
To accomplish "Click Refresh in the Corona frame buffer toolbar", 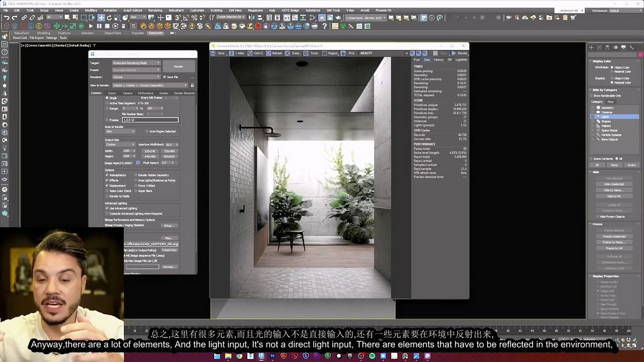I will click(274, 53).
